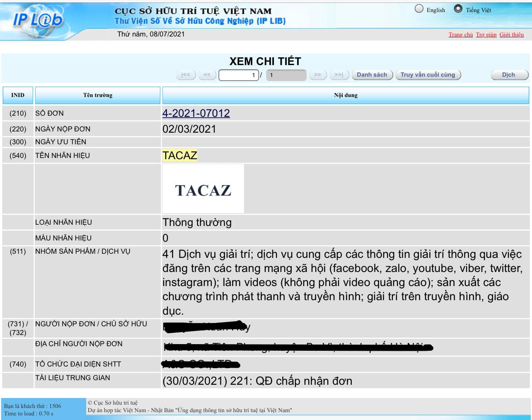Go to previous record with << button
The height and width of the screenshot is (420, 532).
207,75
